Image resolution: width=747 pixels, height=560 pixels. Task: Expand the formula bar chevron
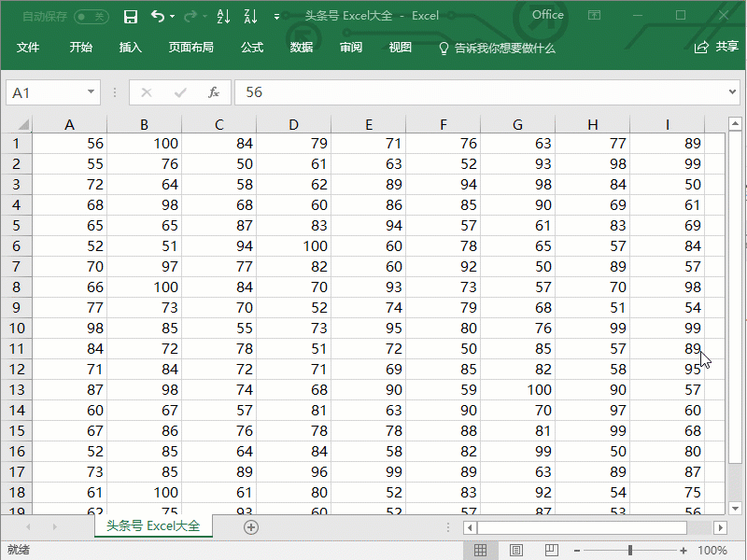732,91
